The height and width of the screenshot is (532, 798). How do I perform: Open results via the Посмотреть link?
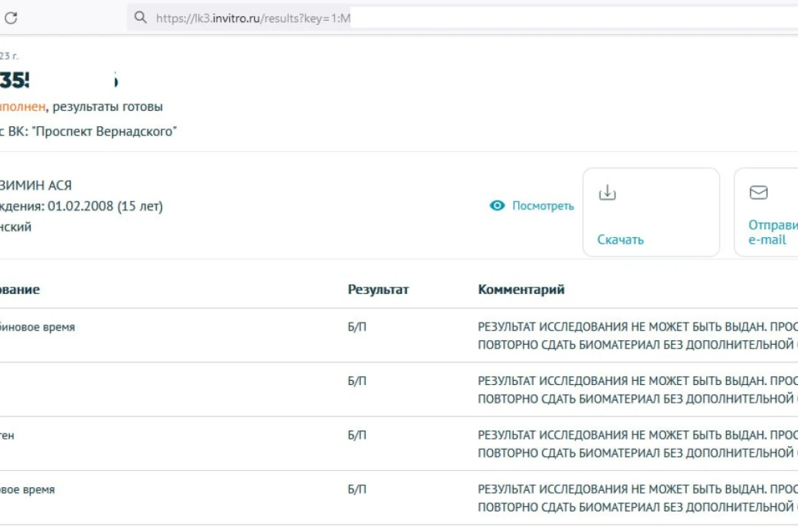point(543,206)
